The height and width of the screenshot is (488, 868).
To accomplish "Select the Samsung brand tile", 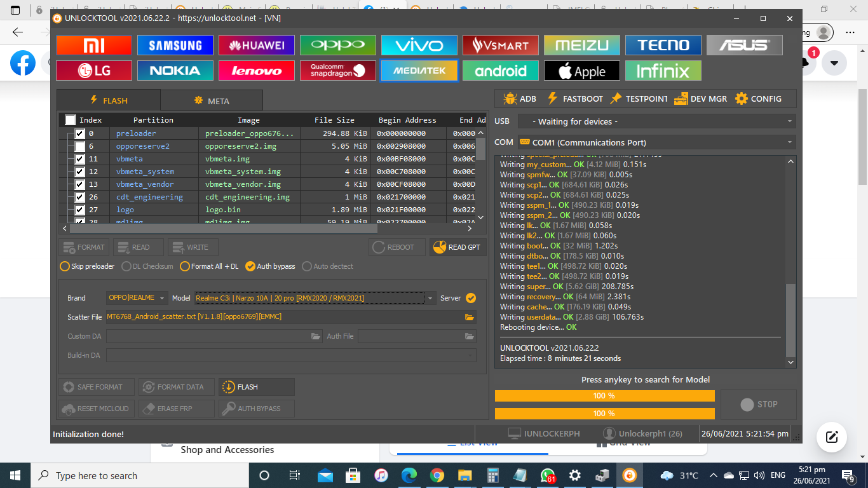I will 175,45.
